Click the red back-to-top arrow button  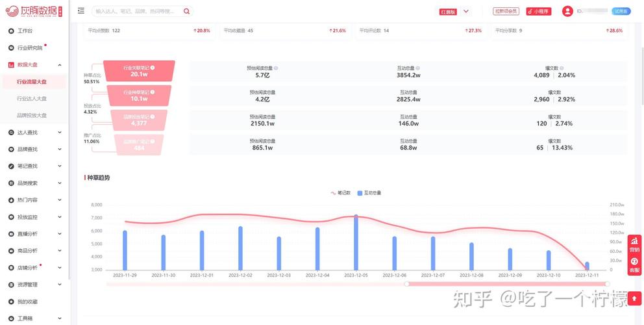(634, 297)
